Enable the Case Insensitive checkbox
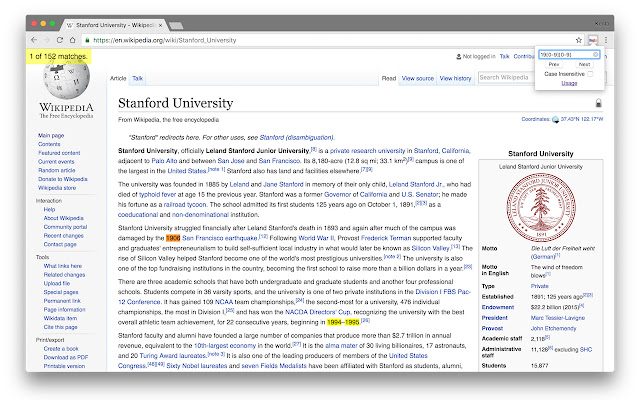The image size is (640, 400). (590, 74)
